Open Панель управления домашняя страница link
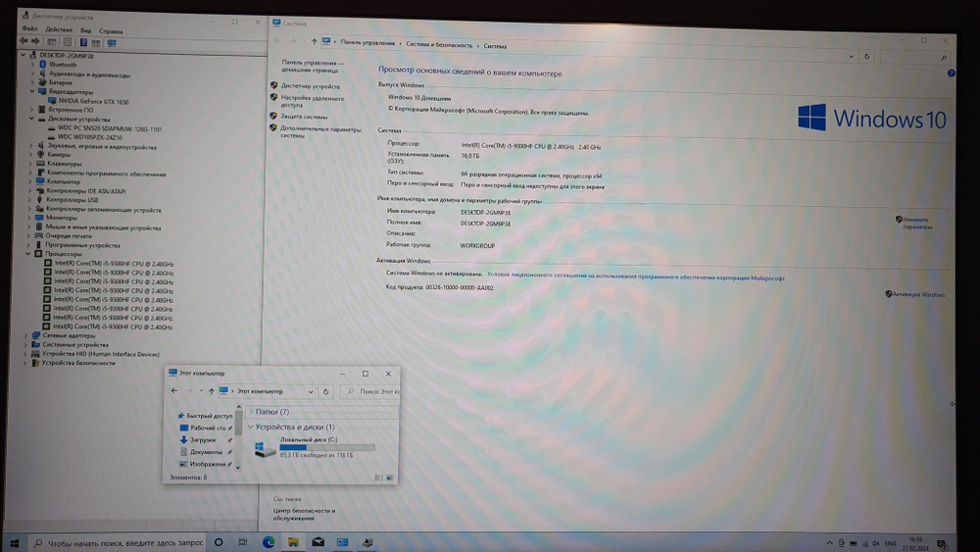 pos(312,67)
